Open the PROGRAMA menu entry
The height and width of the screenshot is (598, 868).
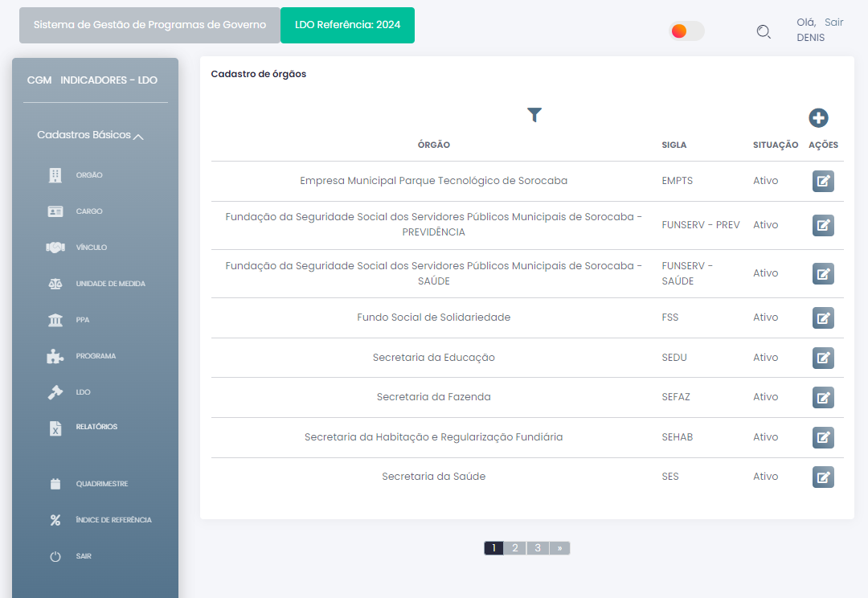click(96, 356)
